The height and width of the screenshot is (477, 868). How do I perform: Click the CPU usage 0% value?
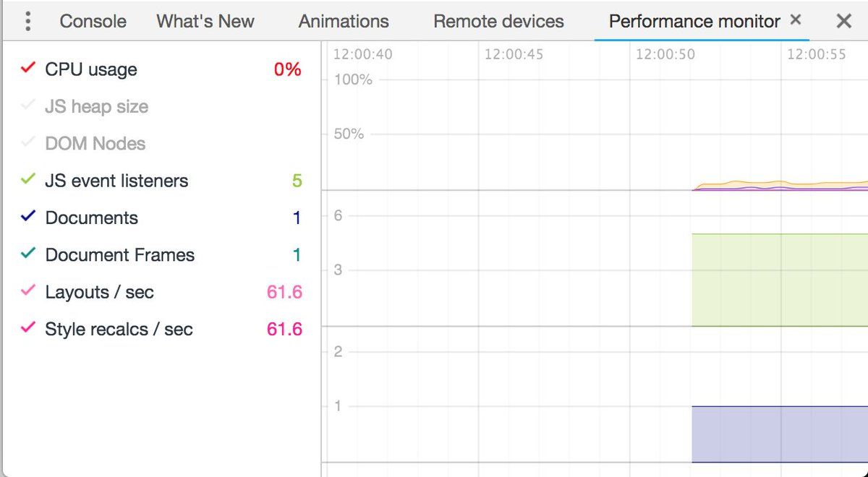click(x=287, y=70)
